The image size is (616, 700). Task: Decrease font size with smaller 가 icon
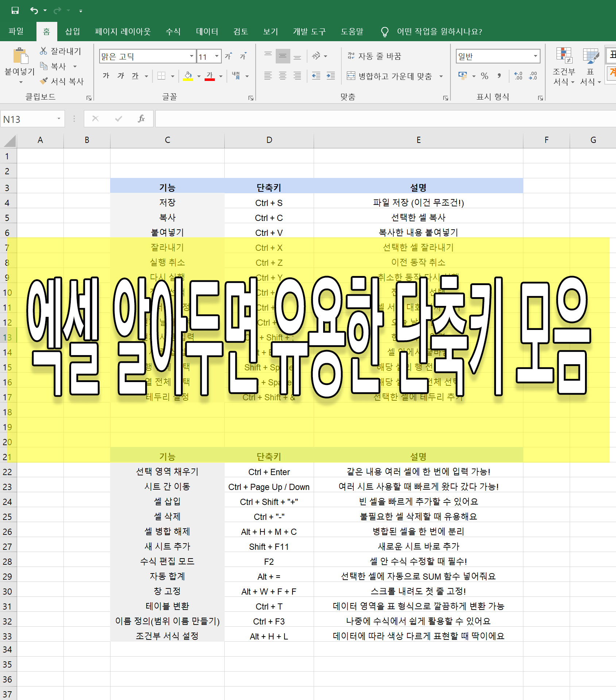(x=243, y=56)
